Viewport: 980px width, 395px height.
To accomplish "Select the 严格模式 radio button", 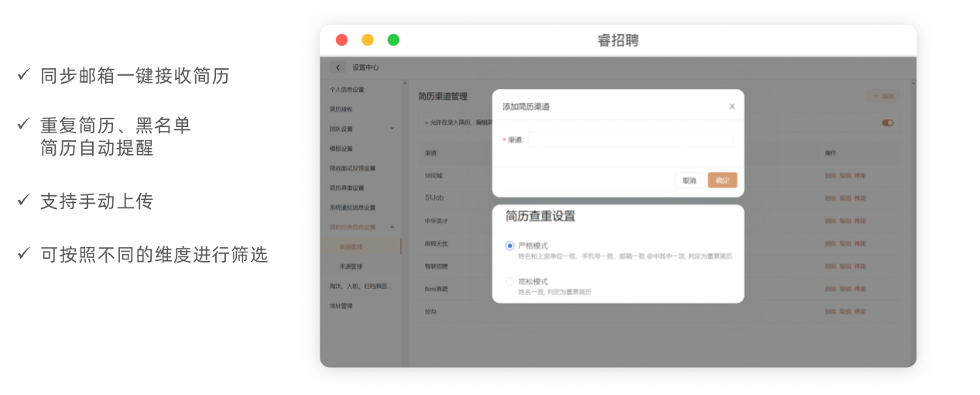I will pyautogui.click(x=509, y=246).
